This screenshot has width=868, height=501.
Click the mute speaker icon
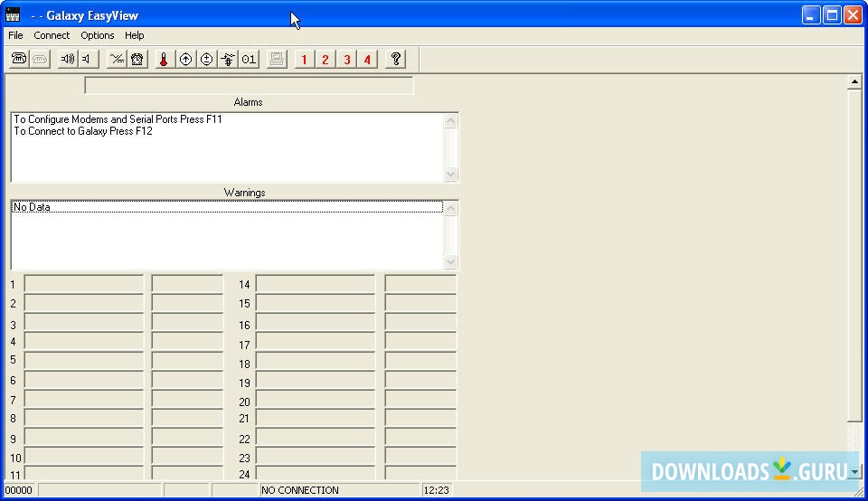click(89, 59)
